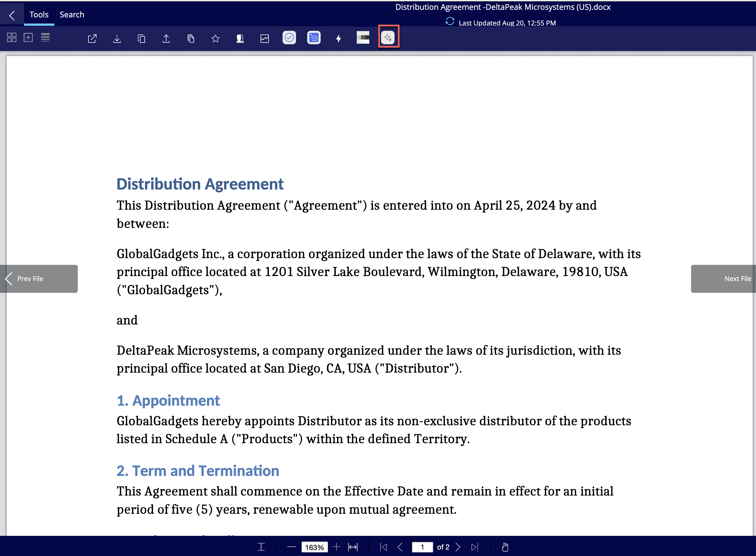Click zoom in plus button
756x556 pixels.
coord(336,547)
